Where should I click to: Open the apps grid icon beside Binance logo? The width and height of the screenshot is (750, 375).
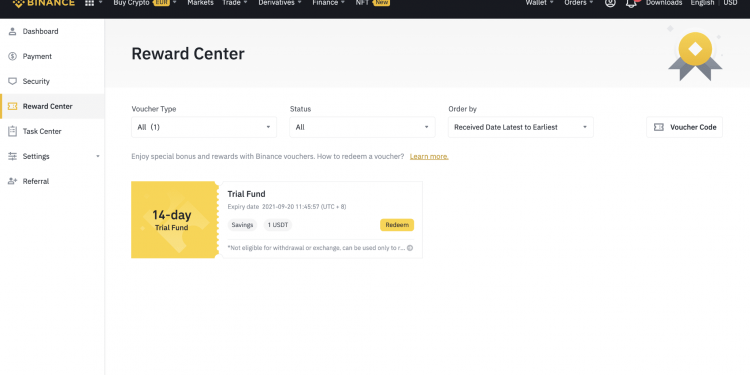[89, 3]
